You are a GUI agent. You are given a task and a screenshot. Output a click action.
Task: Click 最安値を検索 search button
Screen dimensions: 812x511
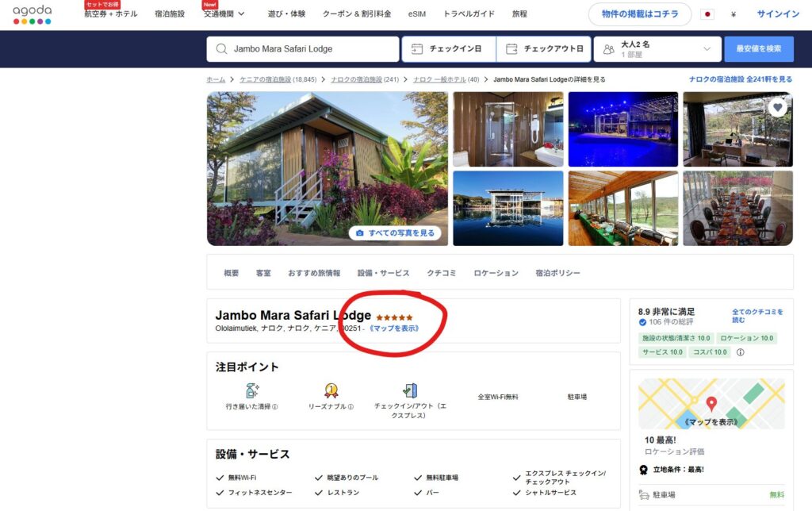pos(759,48)
